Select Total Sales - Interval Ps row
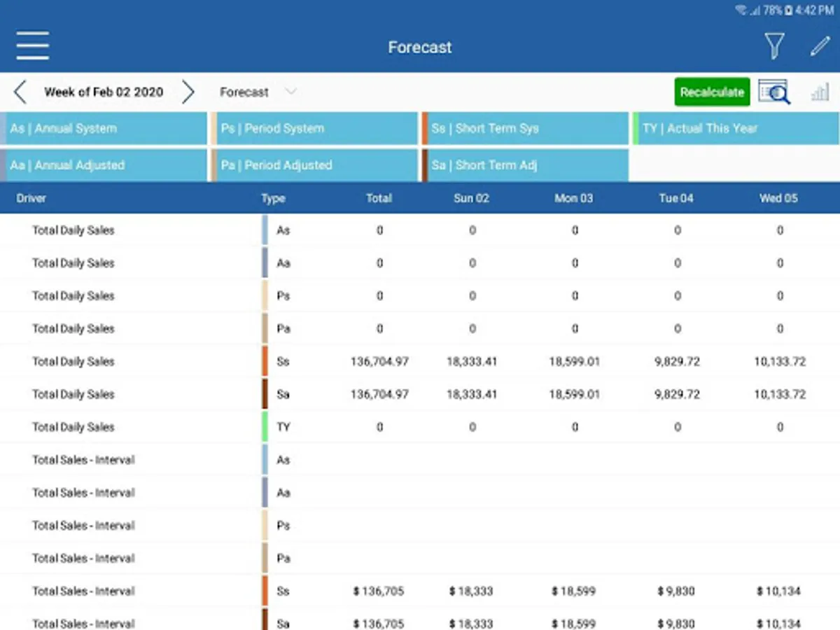Screen dimensions: 840x630 [x=420, y=526]
